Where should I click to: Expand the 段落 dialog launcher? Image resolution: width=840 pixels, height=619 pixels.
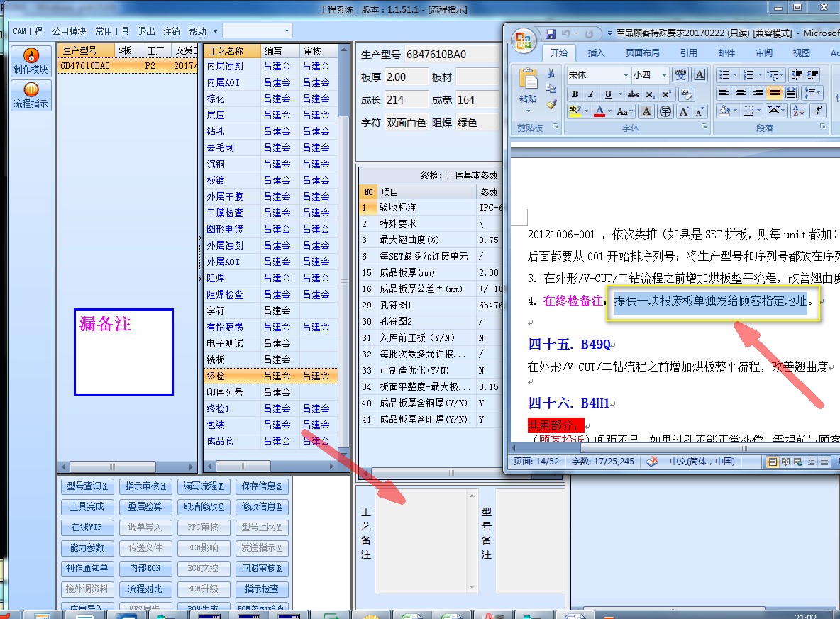click(x=822, y=127)
